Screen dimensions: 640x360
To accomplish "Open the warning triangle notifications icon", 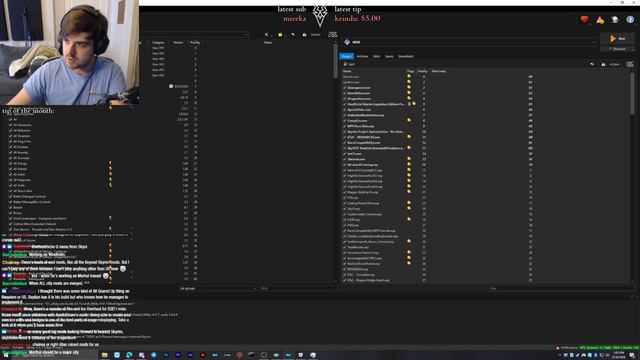I will [x=600, y=20].
